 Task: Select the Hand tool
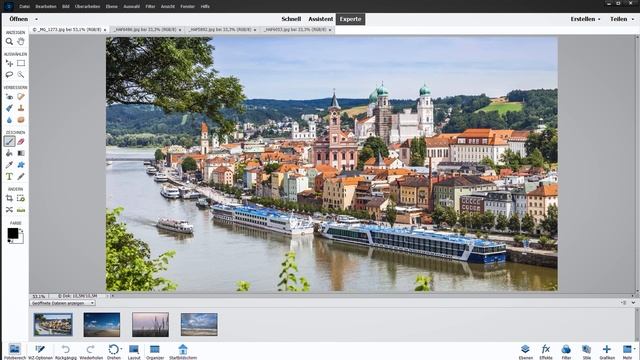point(21,41)
